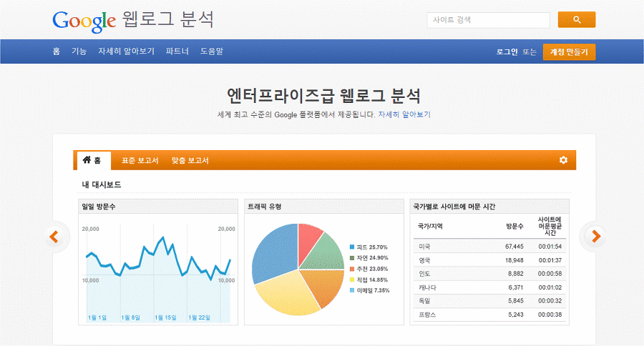Click the 이메일 7.35% legend entry
This screenshot has height=346, width=644.
(x=369, y=290)
